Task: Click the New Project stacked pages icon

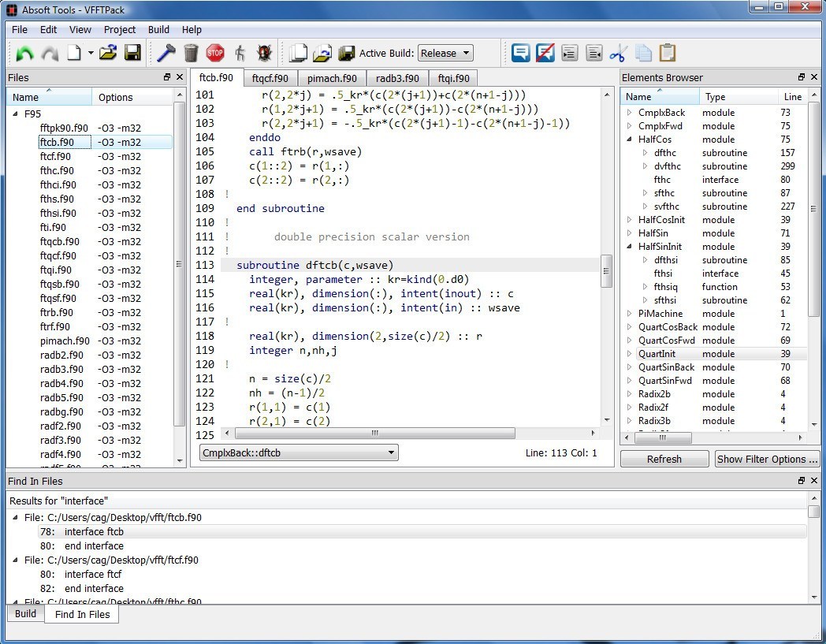Action: 299,53
